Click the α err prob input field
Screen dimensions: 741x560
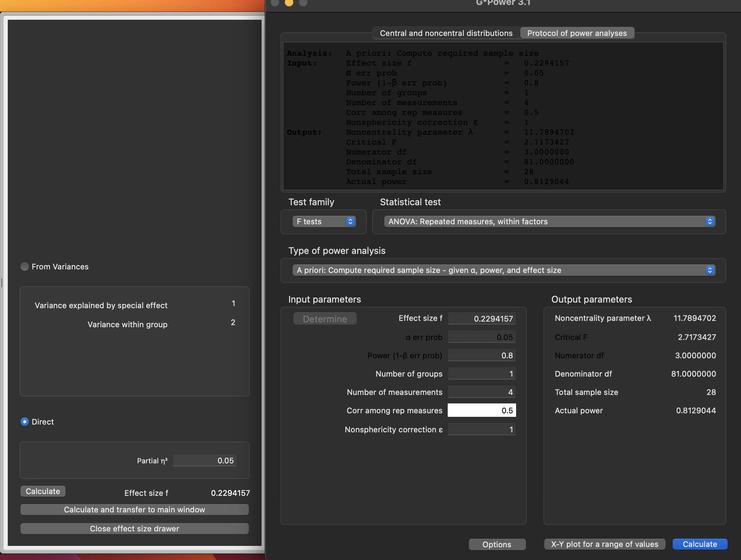(482, 337)
